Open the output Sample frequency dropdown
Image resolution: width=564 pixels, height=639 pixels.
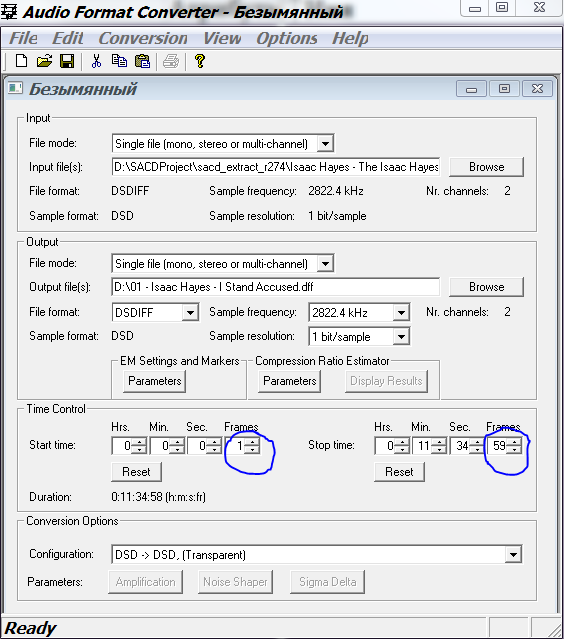click(401, 313)
